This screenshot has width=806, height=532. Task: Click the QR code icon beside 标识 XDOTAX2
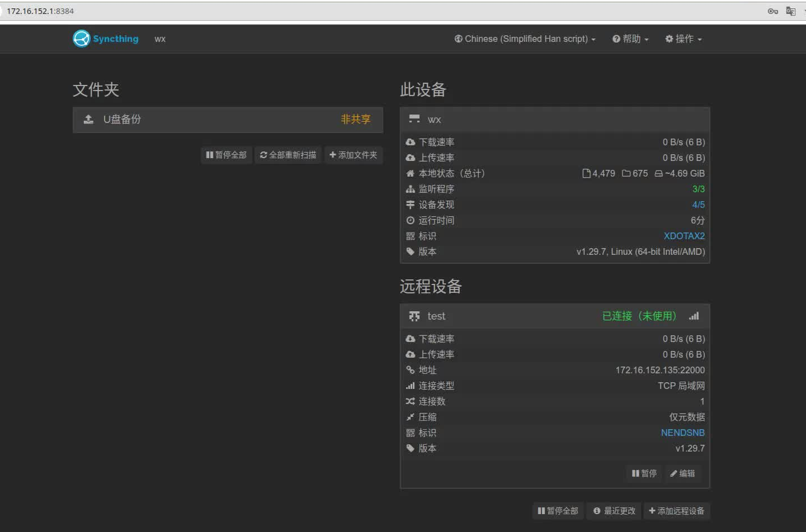pyautogui.click(x=411, y=236)
